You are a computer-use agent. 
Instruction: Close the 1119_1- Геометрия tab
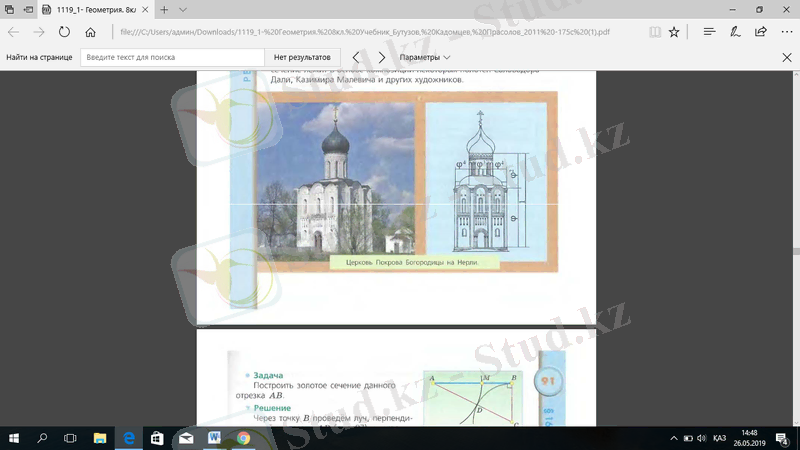[x=146, y=9]
